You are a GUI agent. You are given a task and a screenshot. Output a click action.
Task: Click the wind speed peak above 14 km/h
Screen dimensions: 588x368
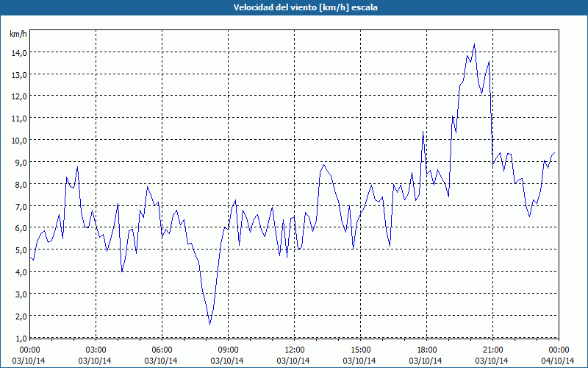(474, 45)
